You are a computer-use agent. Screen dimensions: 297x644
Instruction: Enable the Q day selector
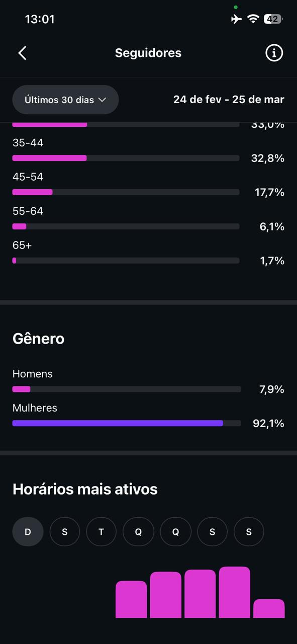click(x=138, y=531)
